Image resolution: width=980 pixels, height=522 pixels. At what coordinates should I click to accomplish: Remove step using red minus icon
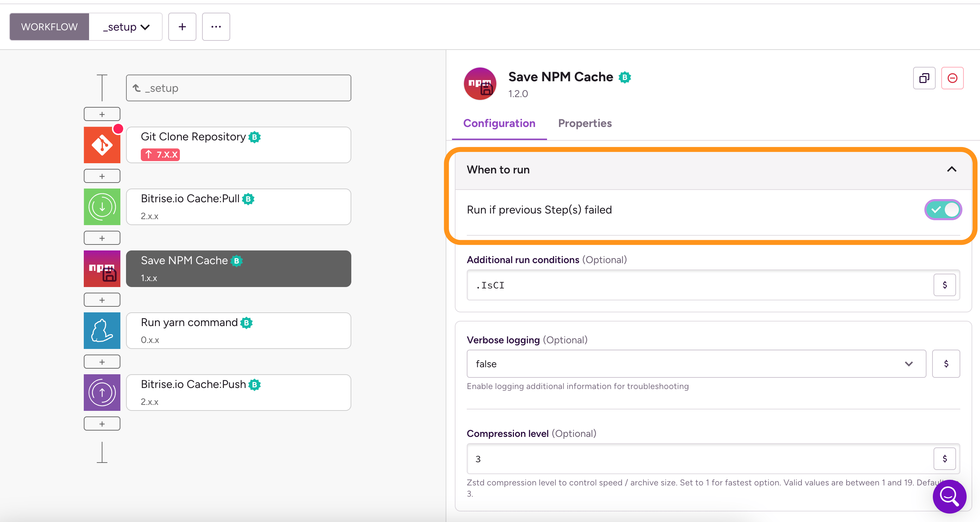[952, 78]
